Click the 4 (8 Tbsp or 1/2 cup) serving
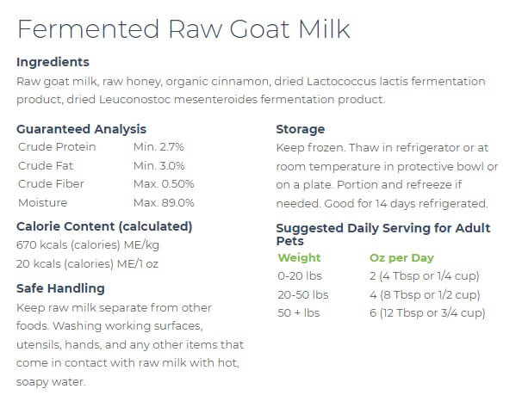The image size is (522, 420). click(425, 294)
